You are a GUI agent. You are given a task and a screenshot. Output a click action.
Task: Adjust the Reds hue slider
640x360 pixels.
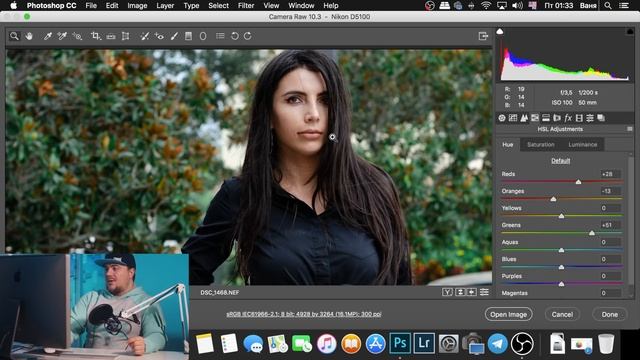pyautogui.click(x=578, y=182)
